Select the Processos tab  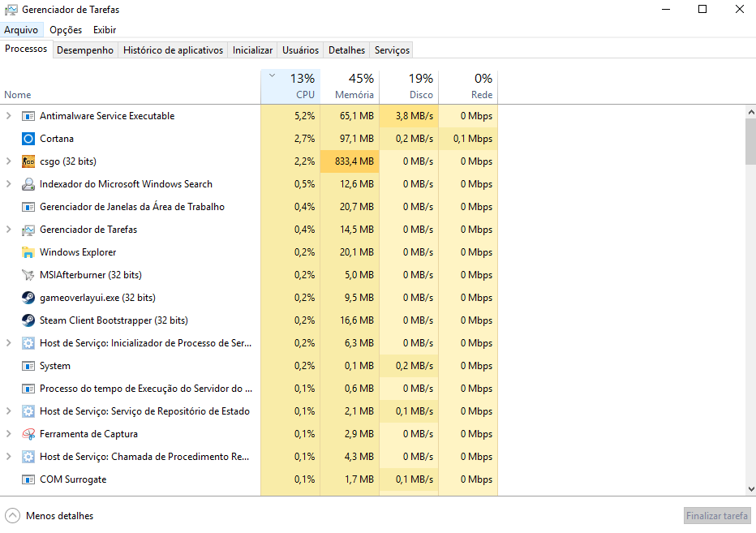point(26,49)
